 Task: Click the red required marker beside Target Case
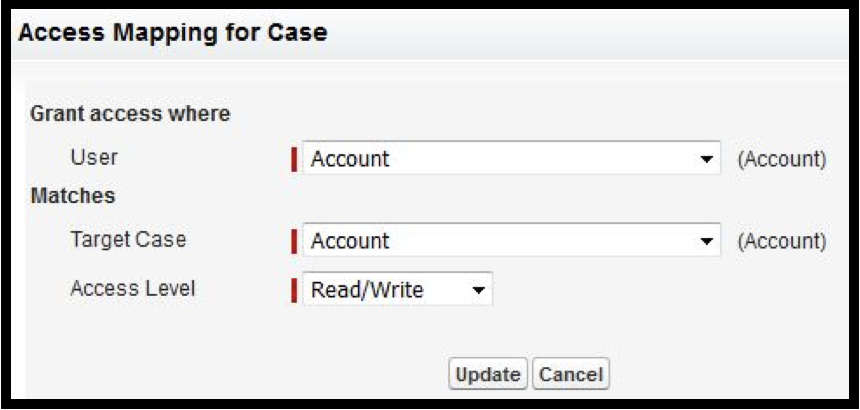click(294, 241)
